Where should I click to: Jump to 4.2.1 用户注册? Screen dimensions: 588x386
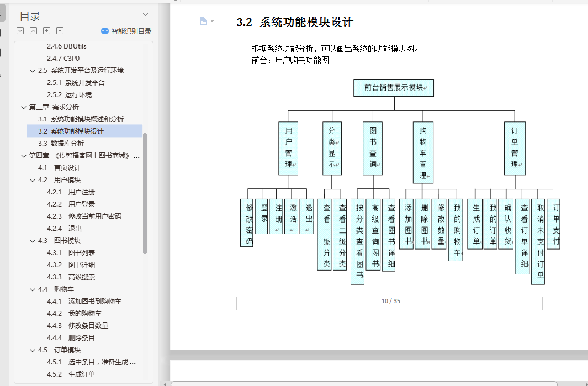click(71, 192)
